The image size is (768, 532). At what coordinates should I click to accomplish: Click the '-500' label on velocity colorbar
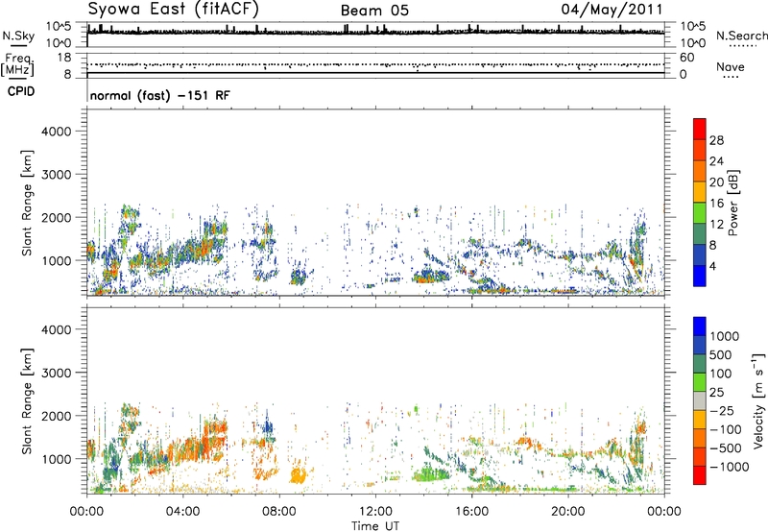[x=726, y=448]
